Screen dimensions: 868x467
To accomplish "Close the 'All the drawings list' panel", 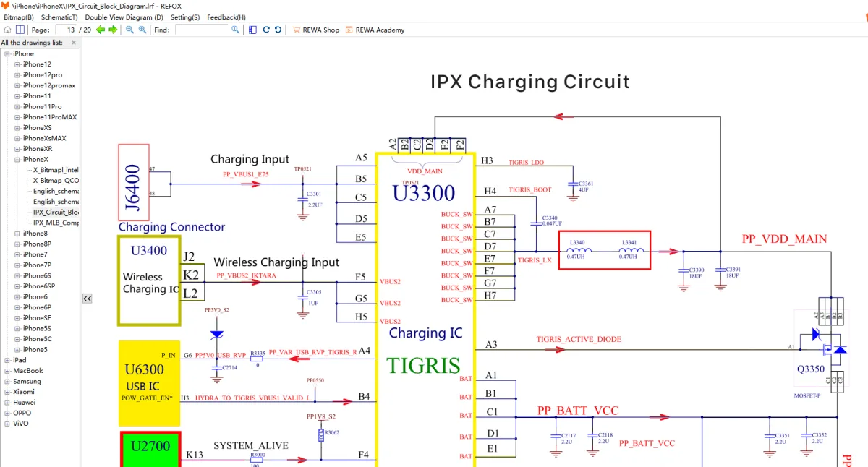I will [73, 43].
